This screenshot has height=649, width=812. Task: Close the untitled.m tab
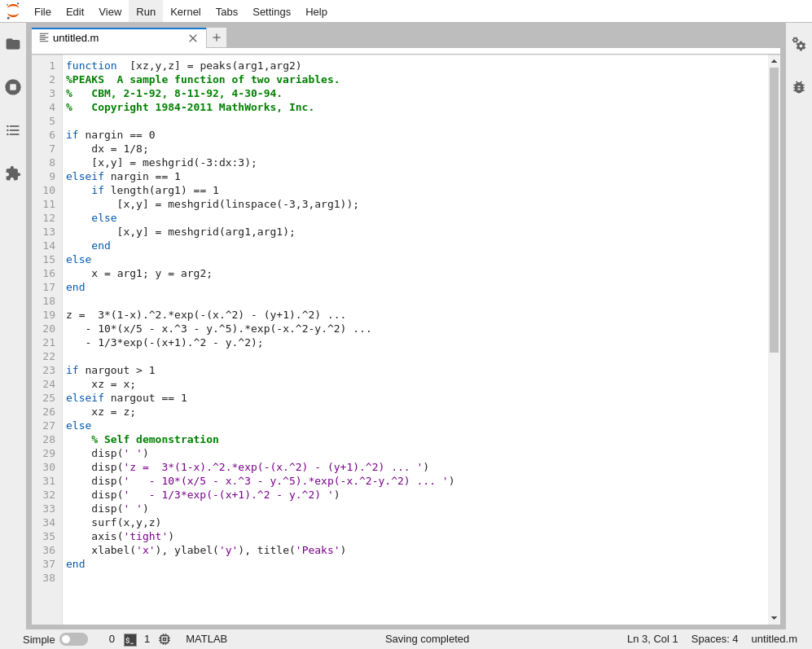[193, 37]
